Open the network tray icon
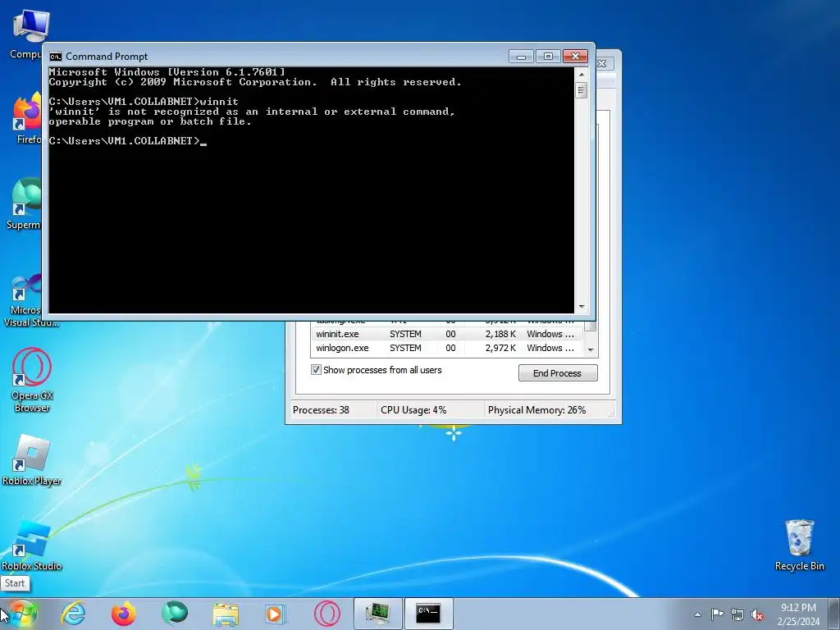This screenshot has width=840, height=630. click(737, 614)
